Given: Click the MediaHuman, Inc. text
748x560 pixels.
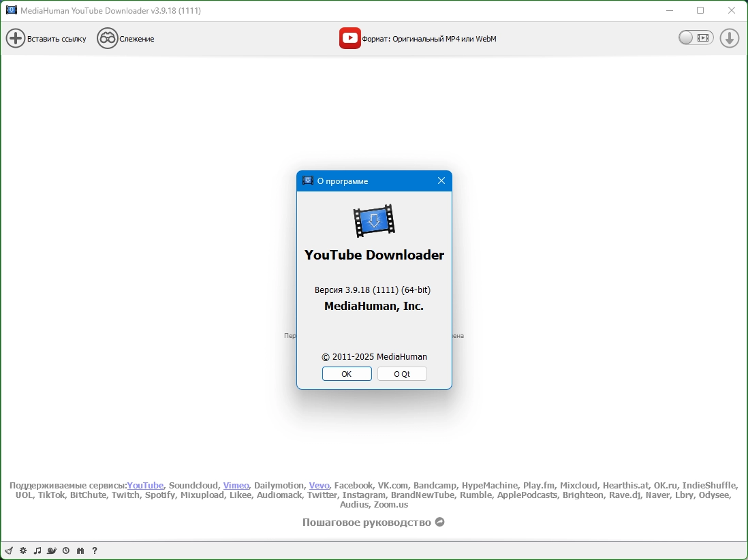Looking at the screenshot, I should [374, 307].
